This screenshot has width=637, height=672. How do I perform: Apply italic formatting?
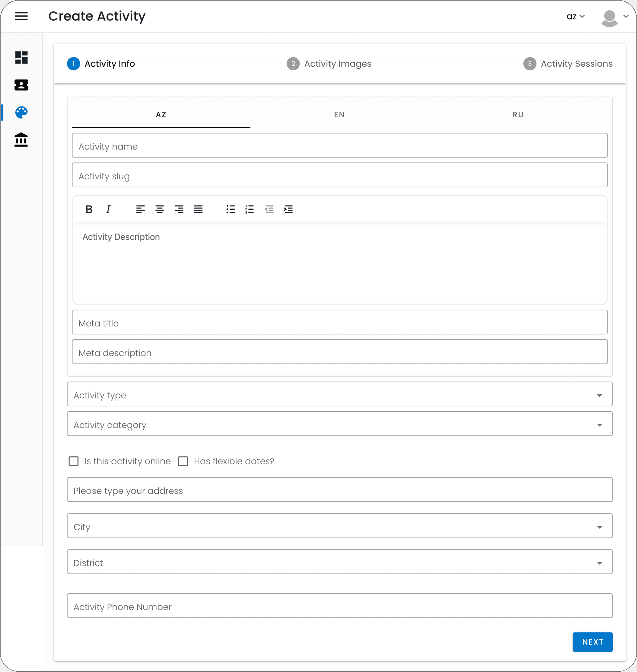pos(108,209)
